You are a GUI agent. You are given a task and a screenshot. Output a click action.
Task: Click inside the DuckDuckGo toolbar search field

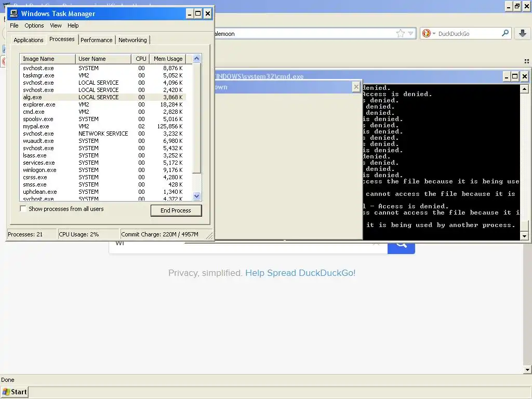tap(468, 34)
